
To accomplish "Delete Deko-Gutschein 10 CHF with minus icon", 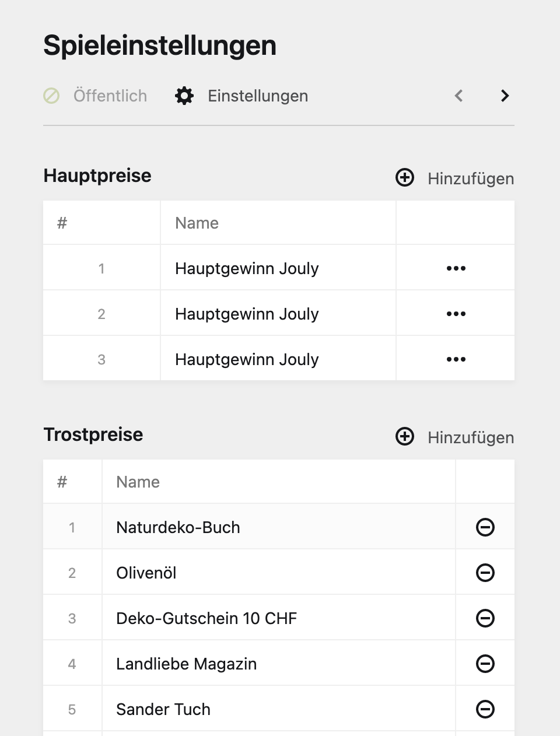I will (485, 618).
